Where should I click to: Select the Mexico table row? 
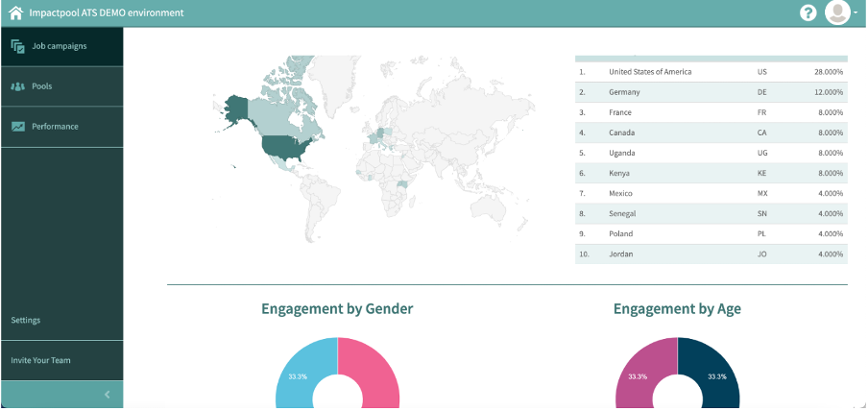(x=711, y=193)
